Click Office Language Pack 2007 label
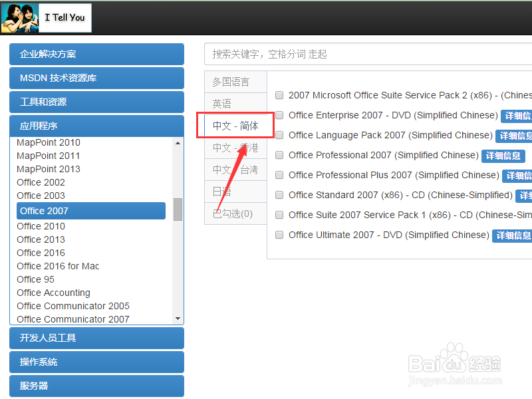 (x=390, y=135)
